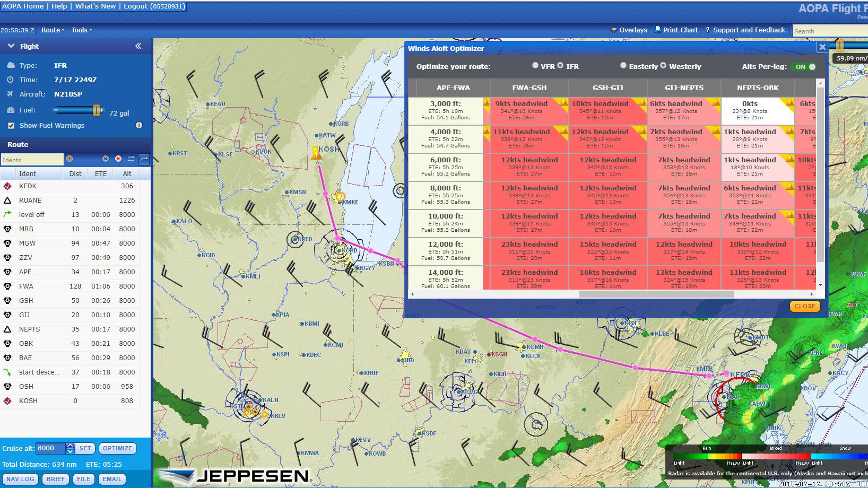
Task: Click the OPTIMIZE button
Action: click(x=118, y=448)
